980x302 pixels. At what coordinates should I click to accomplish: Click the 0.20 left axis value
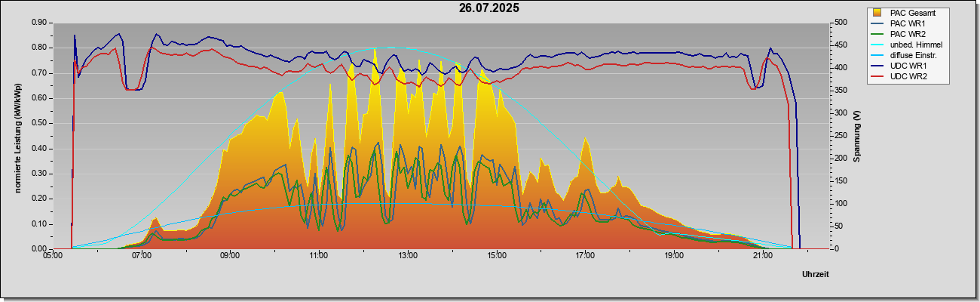pos(40,199)
